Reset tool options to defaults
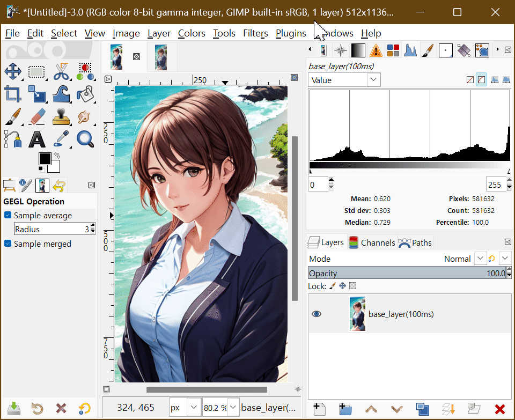The height and width of the screenshot is (420, 515). pos(85,408)
